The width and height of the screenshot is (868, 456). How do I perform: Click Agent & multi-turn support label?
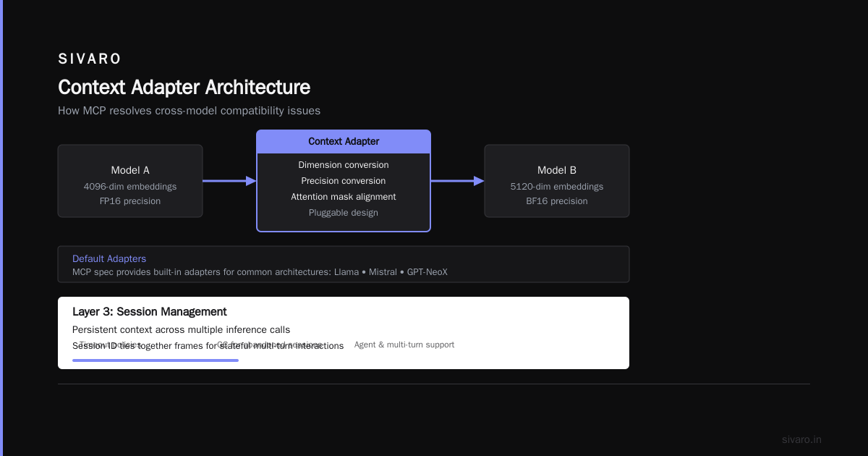(404, 345)
